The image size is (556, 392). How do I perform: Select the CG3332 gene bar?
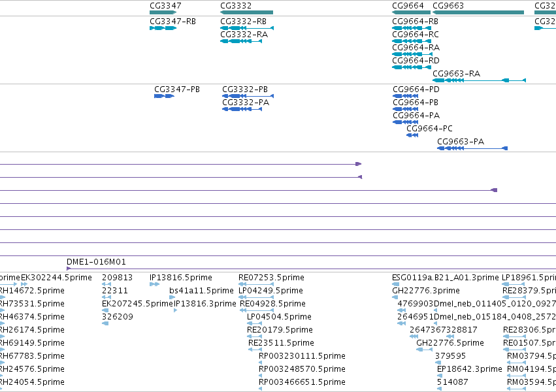coord(246,12)
